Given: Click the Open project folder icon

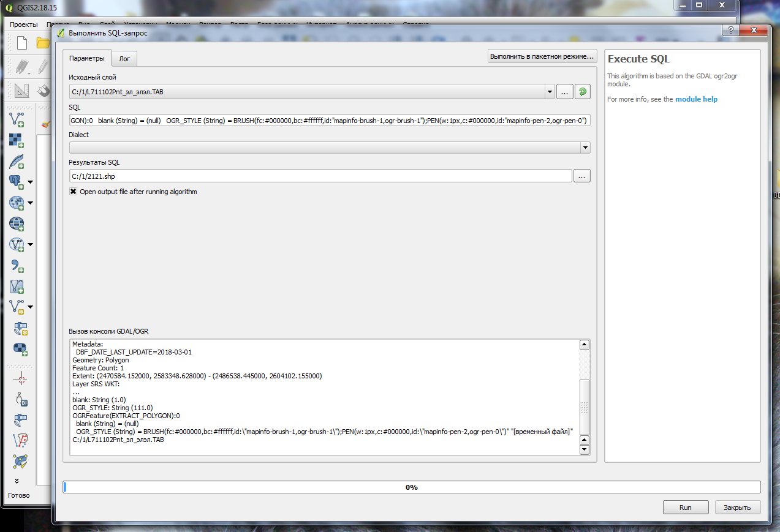Looking at the screenshot, I should click(43, 43).
